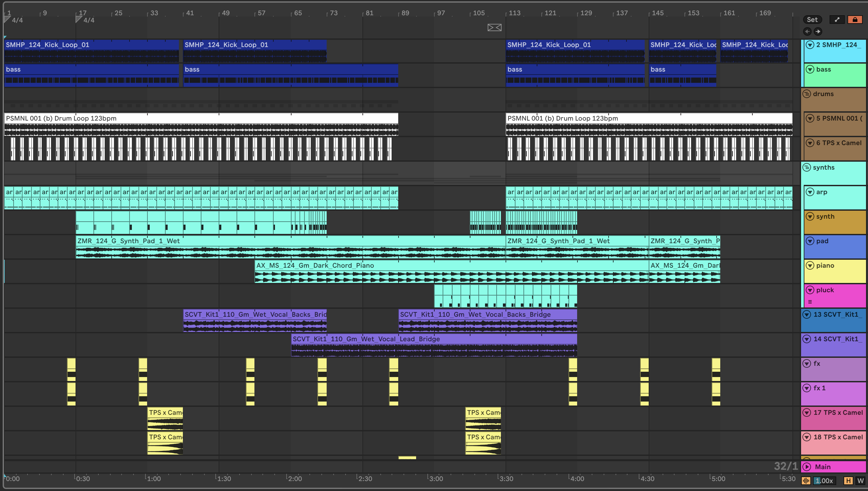Unfold the Main track

point(807,467)
